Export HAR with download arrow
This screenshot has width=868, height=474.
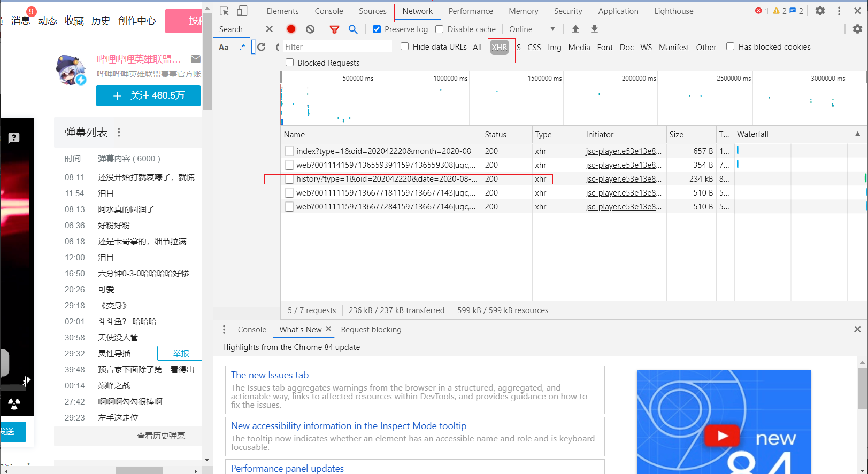(x=594, y=29)
